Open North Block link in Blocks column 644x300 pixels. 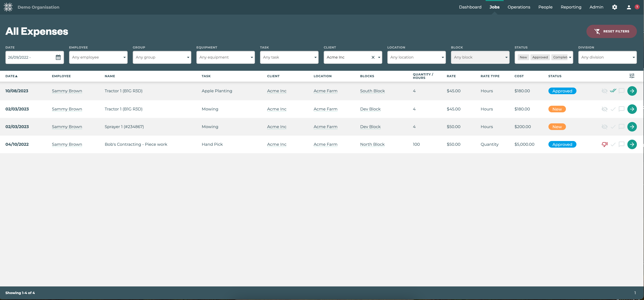click(372, 144)
